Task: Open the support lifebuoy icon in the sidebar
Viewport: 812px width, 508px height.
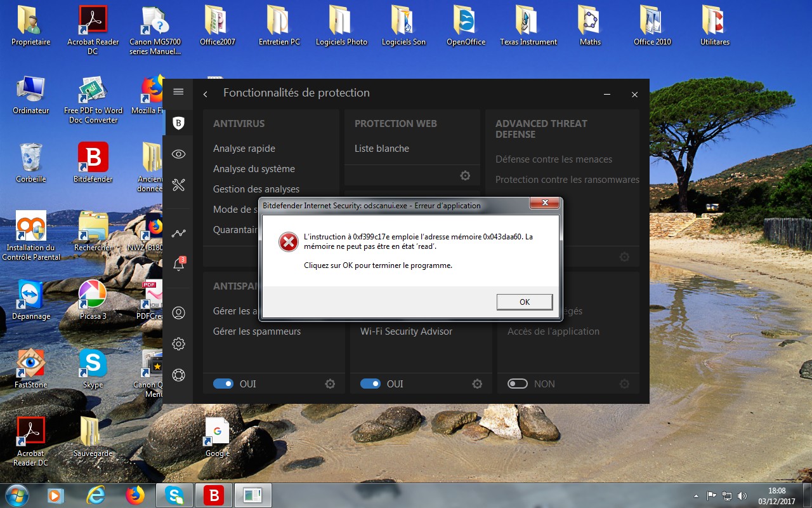Action: pos(179,375)
